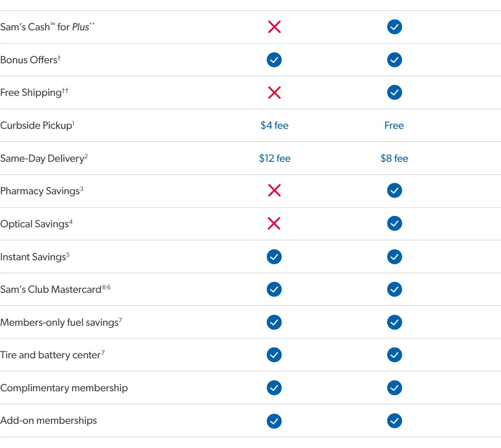Click the left checkmark for Sam's Club Mastercard

point(274,289)
